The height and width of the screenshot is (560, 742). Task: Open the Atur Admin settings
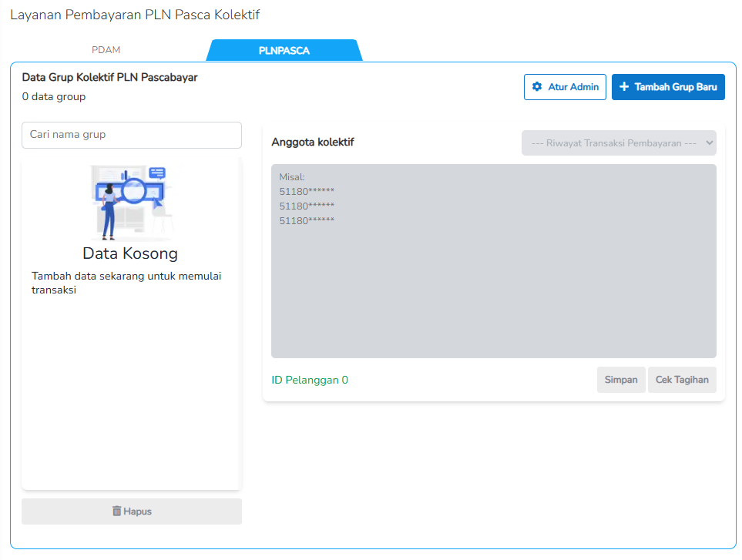565,87
